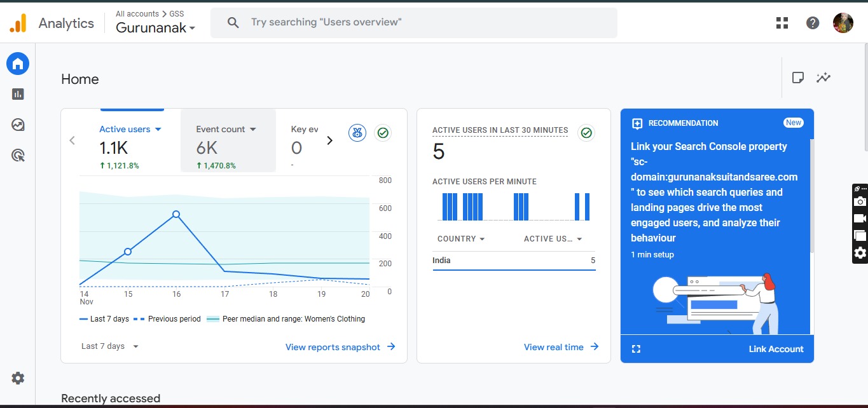Click the green data quality checkmark on users card

coord(383,133)
